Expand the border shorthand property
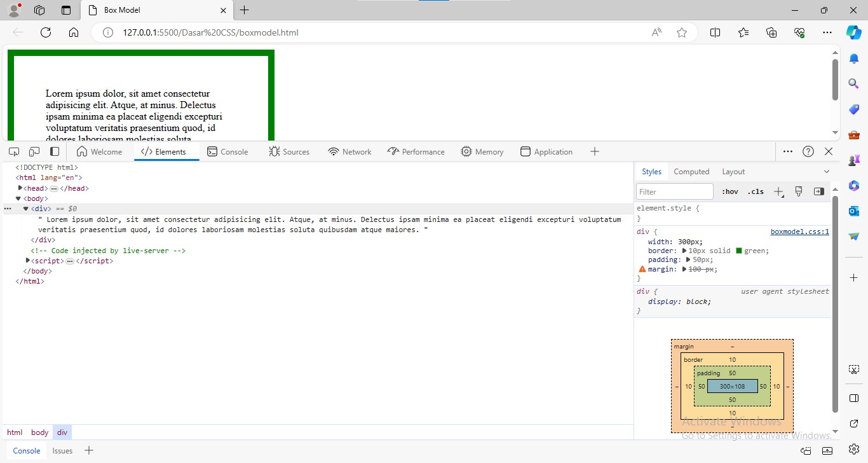The width and height of the screenshot is (868, 463). coord(685,251)
